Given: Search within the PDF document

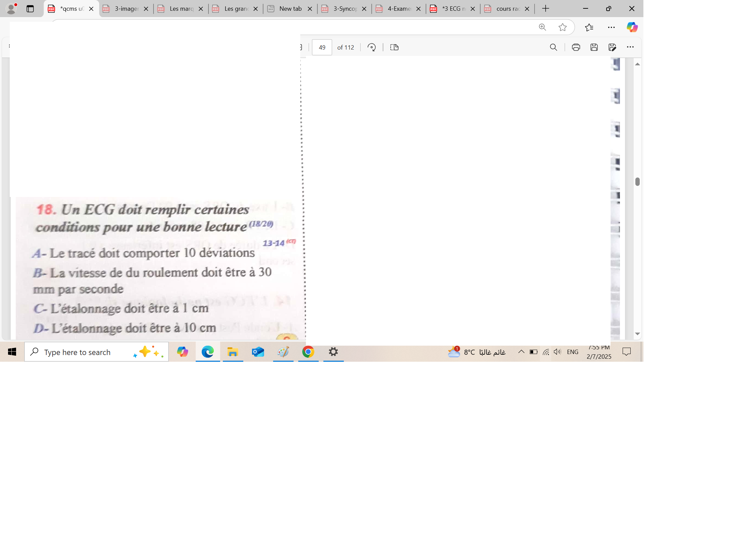Looking at the screenshot, I should tap(553, 47).
